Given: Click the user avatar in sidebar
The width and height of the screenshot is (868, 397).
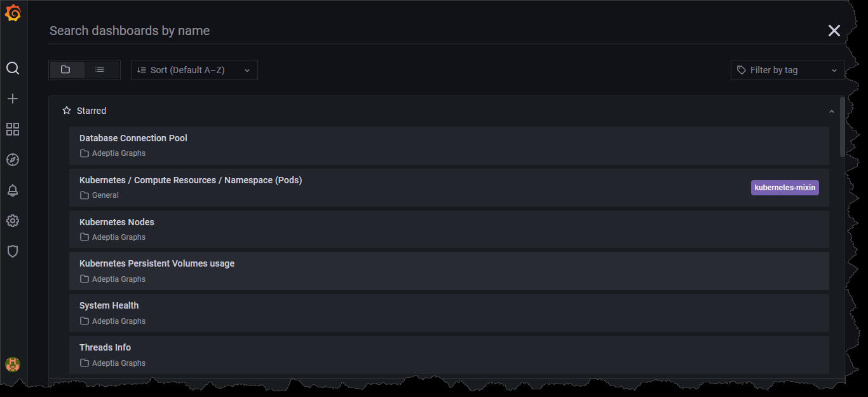Looking at the screenshot, I should 13,365.
